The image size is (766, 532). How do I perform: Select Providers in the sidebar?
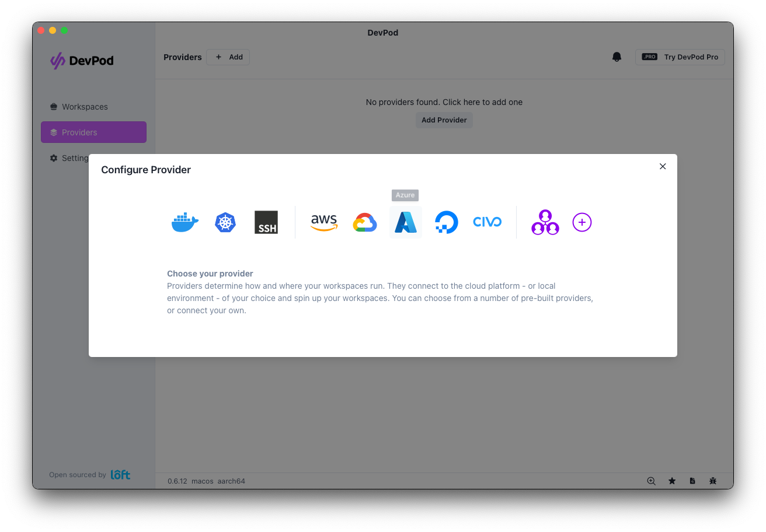pos(93,132)
